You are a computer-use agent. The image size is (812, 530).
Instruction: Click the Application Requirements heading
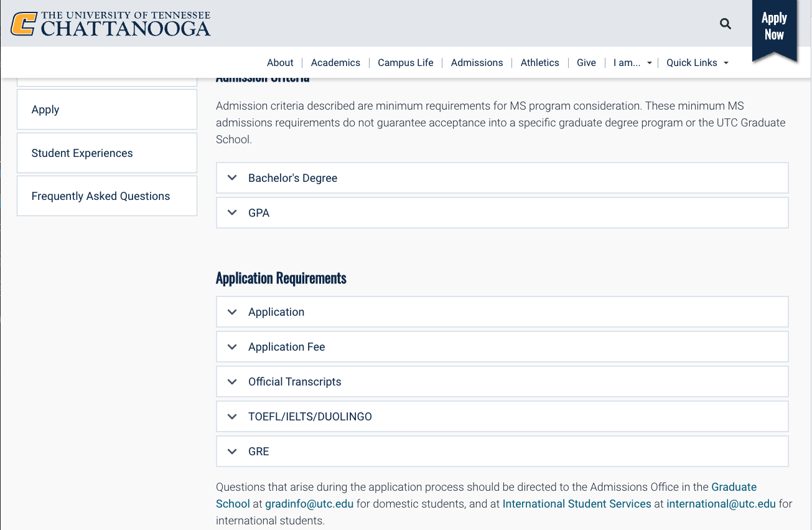point(281,278)
